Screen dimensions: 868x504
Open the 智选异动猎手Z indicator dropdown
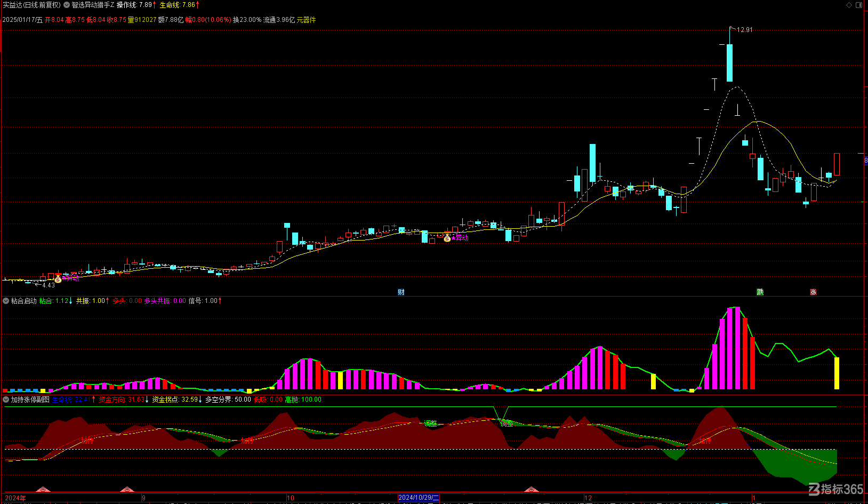(67, 5)
